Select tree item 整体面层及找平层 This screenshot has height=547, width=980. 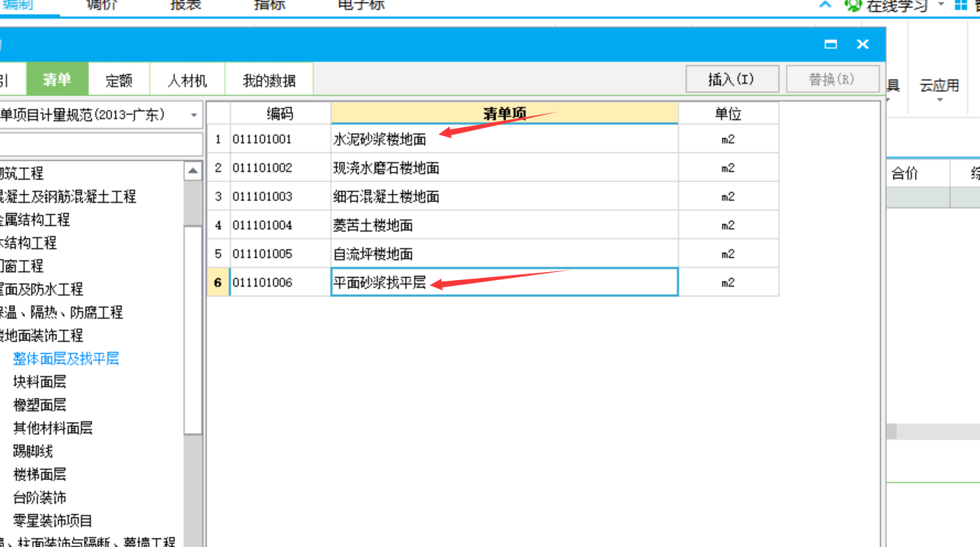66,359
